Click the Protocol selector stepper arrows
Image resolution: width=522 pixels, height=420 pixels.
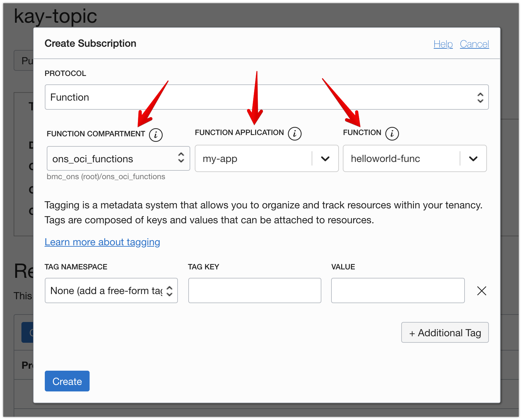pos(480,97)
